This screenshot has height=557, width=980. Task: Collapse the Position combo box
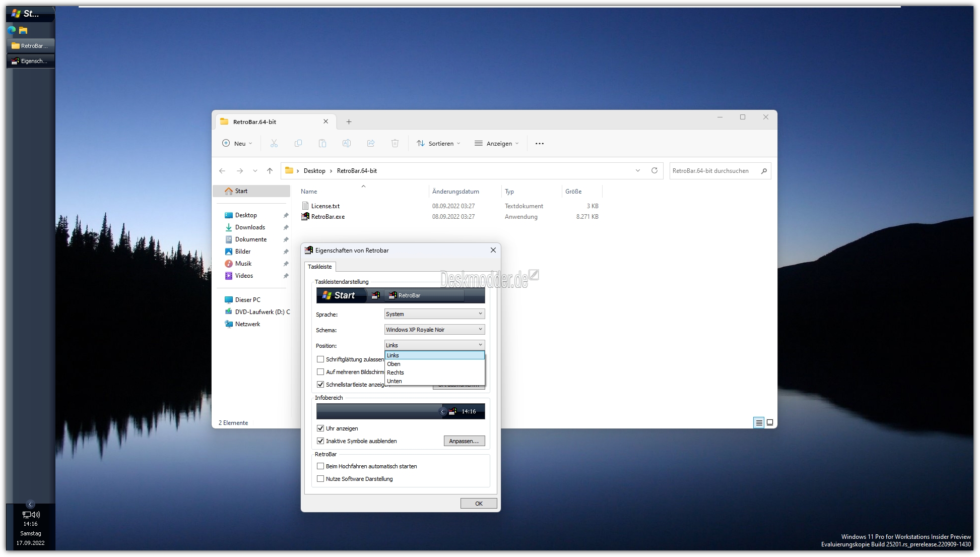[x=434, y=345]
